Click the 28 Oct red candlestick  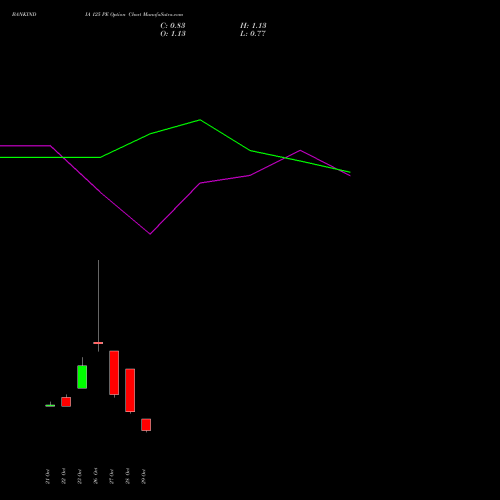tap(130, 390)
